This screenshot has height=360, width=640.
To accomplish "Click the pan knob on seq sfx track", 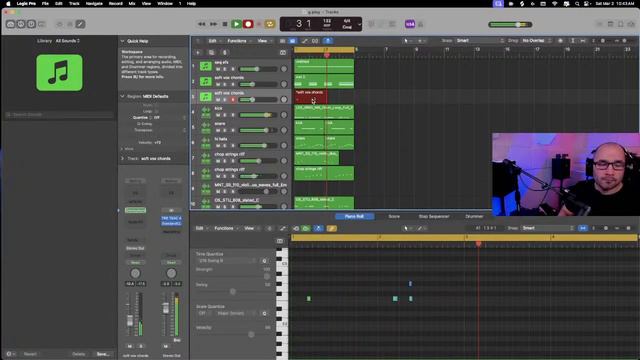I will 284,69.
